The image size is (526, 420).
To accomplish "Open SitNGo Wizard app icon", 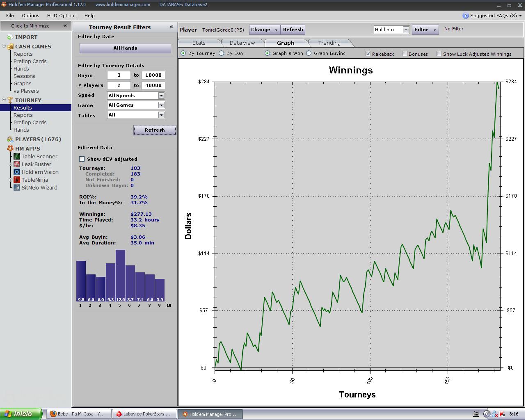I will pyautogui.click(x=17, y=187).
